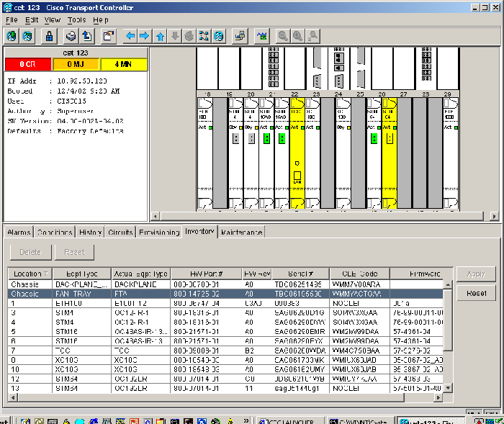Click the yellow 4 MN alarm counter

pos(123,64)
